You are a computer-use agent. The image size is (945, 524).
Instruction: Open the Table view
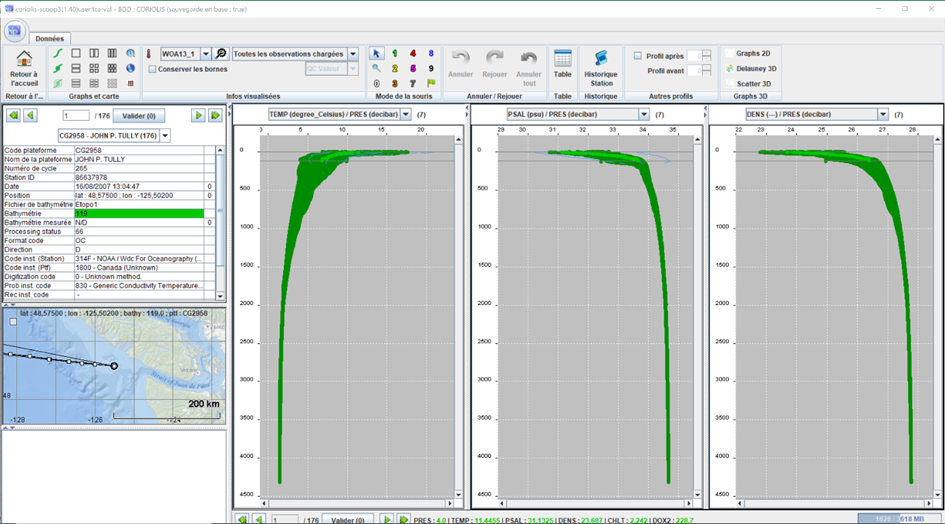[562, 64]
